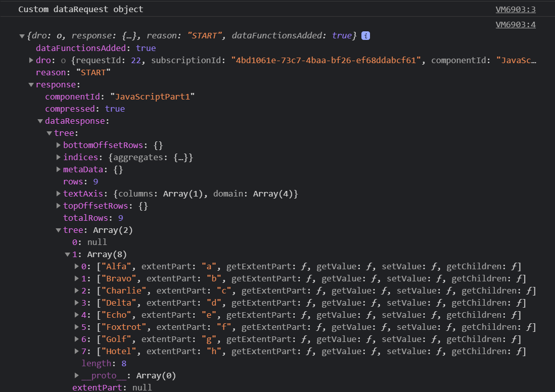Screen dimensions: 555x392
Task: Expand the Alfa array entry
Action: click(76, 266)
